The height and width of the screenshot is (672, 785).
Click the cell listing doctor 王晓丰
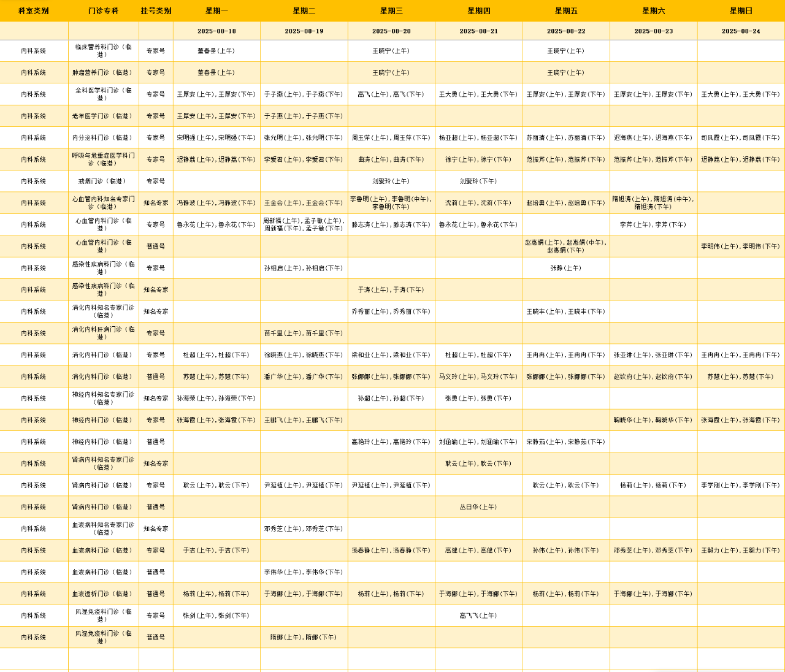coord(566,311)
